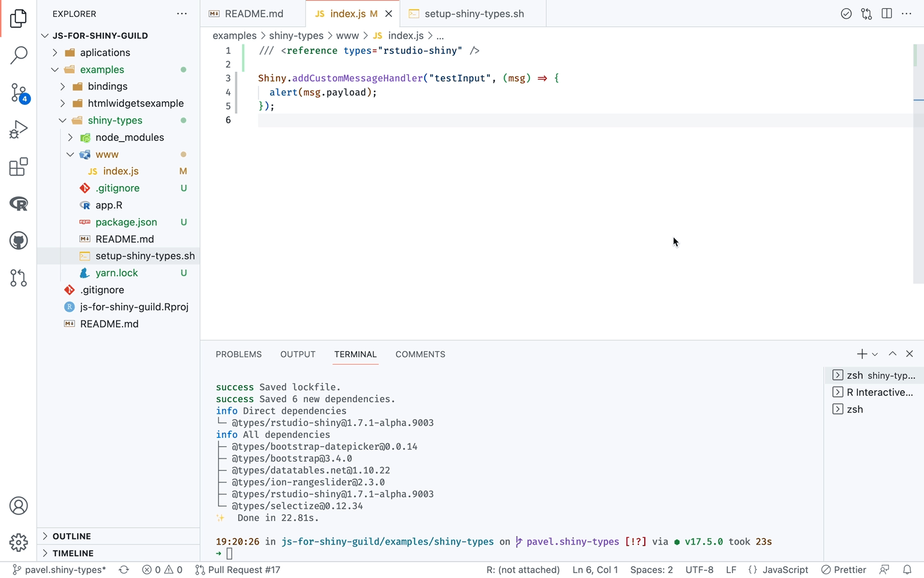Open the Extensions view
924x578 pixels.
[x=18, y=166]
